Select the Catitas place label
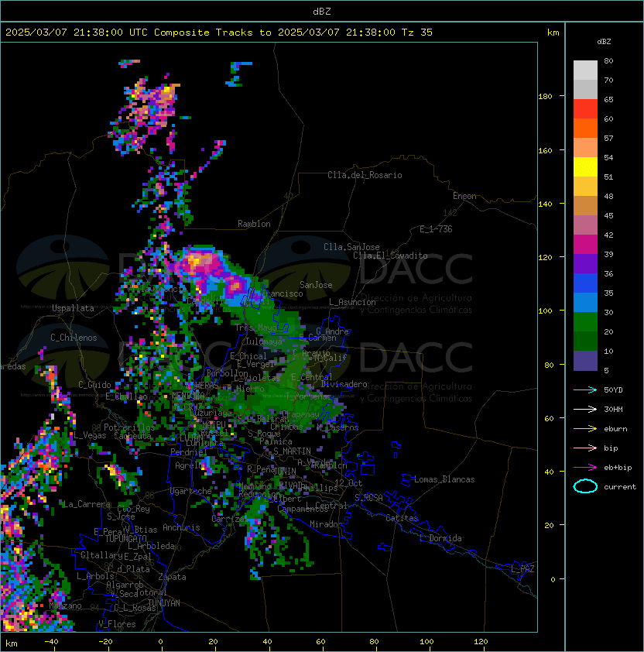 click(402, 518)
